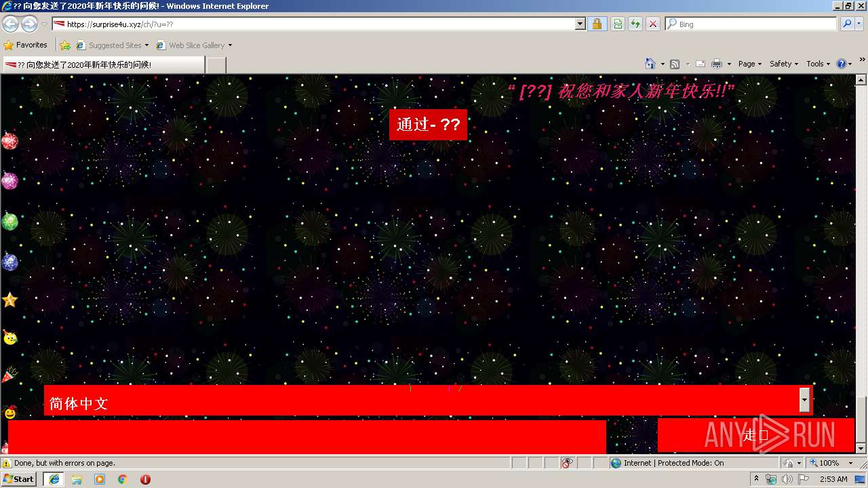Show hidden tray icons arrow

(756, 479)
